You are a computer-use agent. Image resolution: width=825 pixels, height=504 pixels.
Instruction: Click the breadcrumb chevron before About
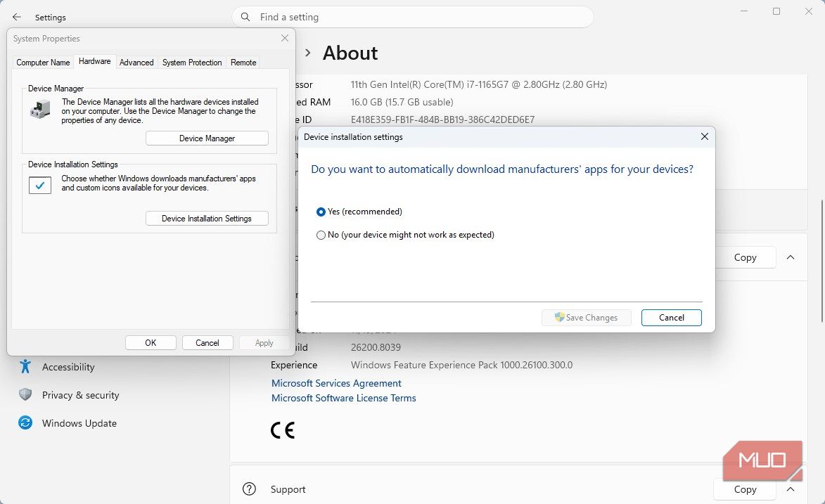(308, 53)
